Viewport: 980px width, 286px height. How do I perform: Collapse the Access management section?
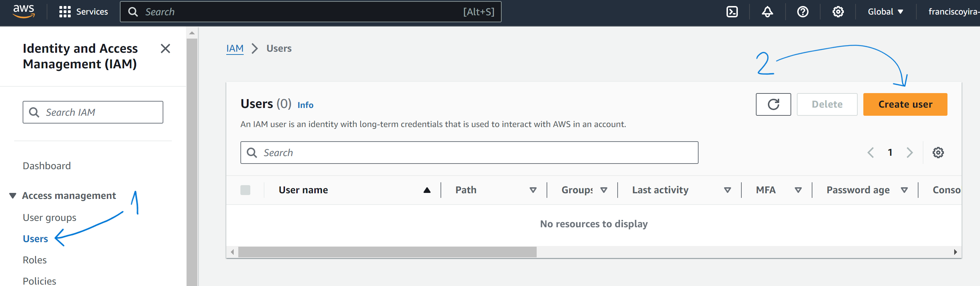pos(13,196)
